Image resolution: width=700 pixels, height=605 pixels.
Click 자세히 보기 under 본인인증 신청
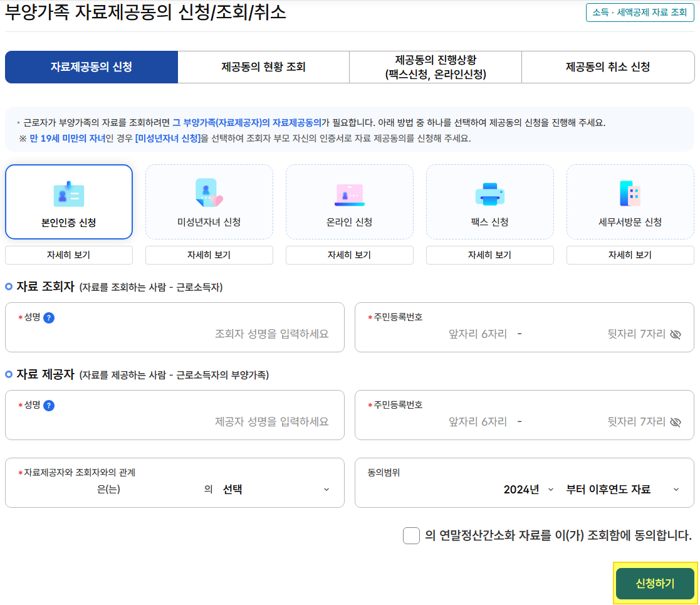(x=69, y=255)
